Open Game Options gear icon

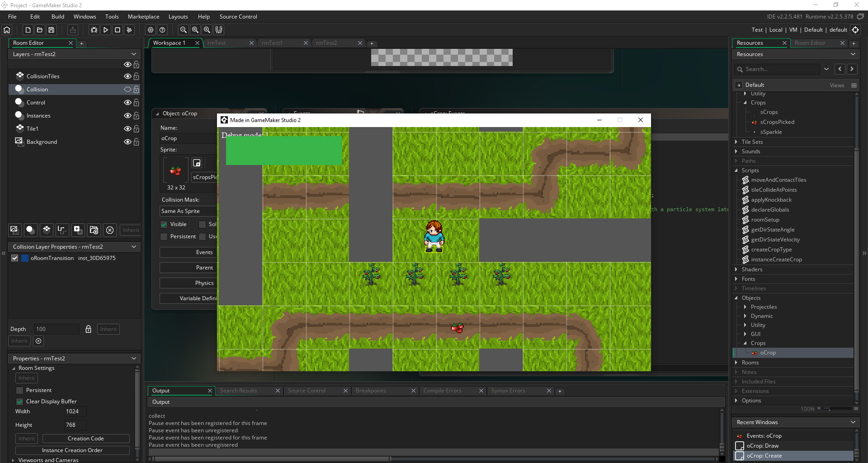pos(151,30)
